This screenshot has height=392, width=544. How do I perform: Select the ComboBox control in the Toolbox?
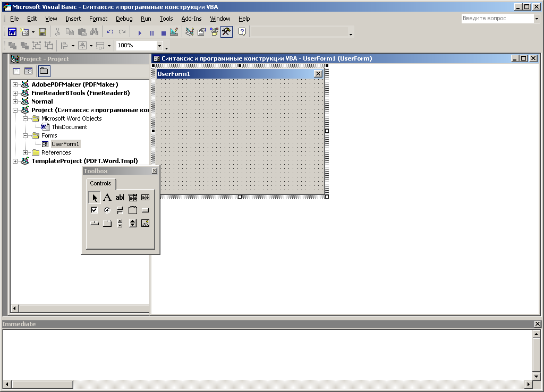coord(132,198)
